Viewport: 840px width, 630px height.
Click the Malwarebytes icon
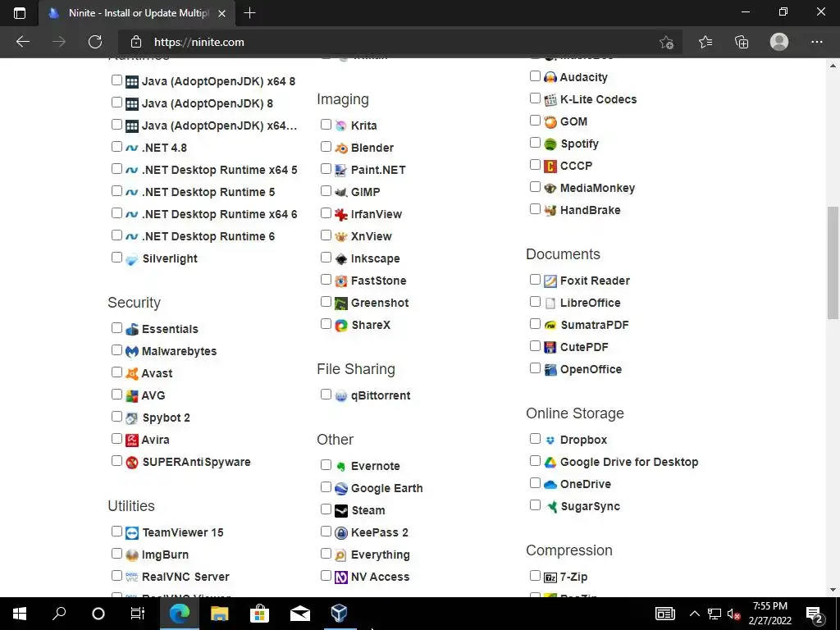coord(132,351)
